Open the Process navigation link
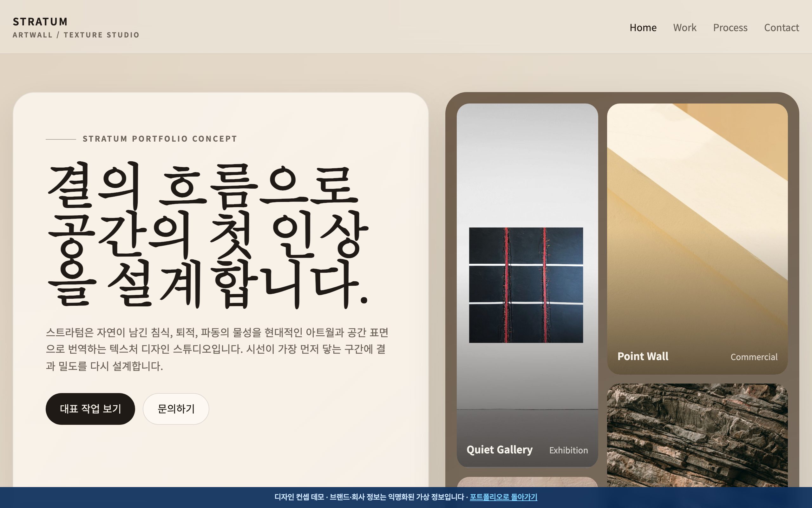Viewport: 812px width, 508px height. [x=730, y=28]
